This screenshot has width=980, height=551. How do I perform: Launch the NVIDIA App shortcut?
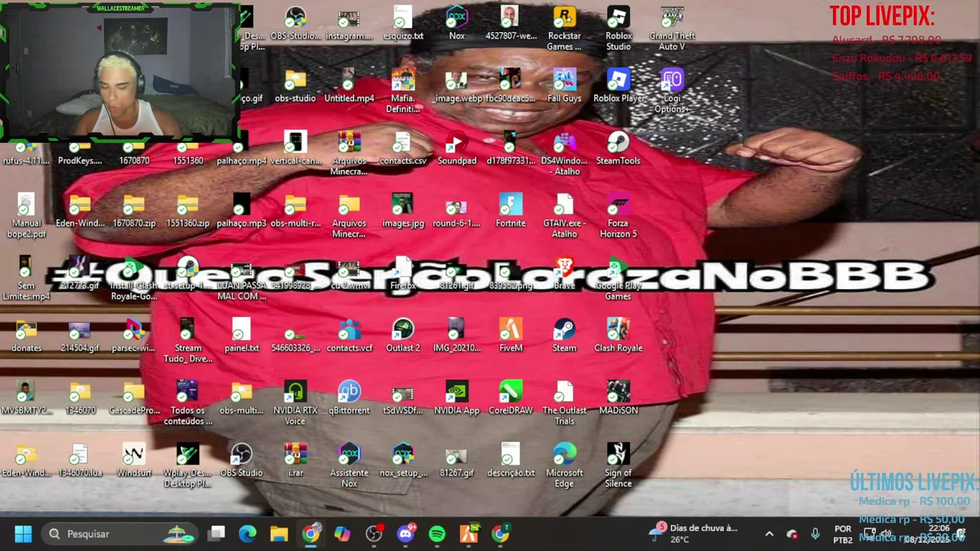point(457,398)
